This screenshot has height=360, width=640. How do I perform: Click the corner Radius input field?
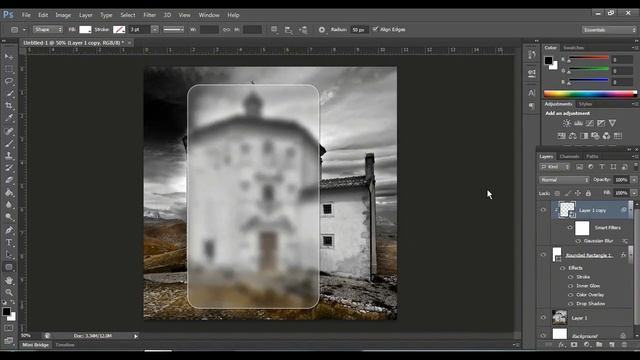point(359,29)
